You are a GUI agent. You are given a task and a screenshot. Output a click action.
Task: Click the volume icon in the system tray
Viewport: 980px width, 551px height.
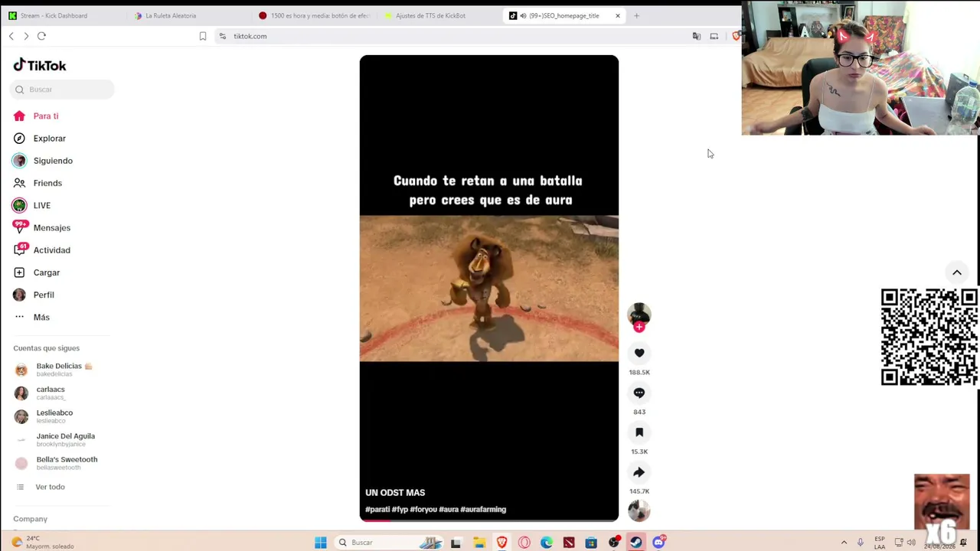[911, 543]
